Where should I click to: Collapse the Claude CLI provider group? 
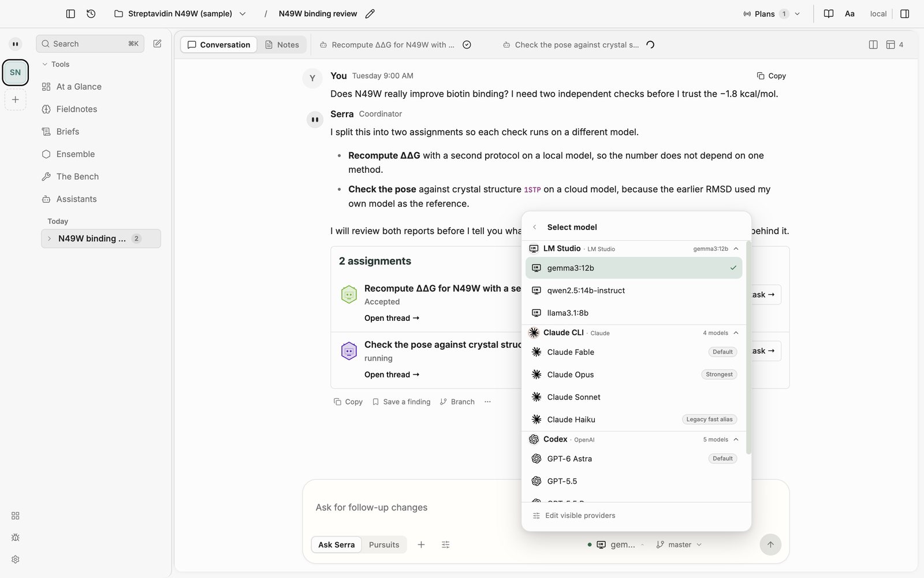coord(736,333)
